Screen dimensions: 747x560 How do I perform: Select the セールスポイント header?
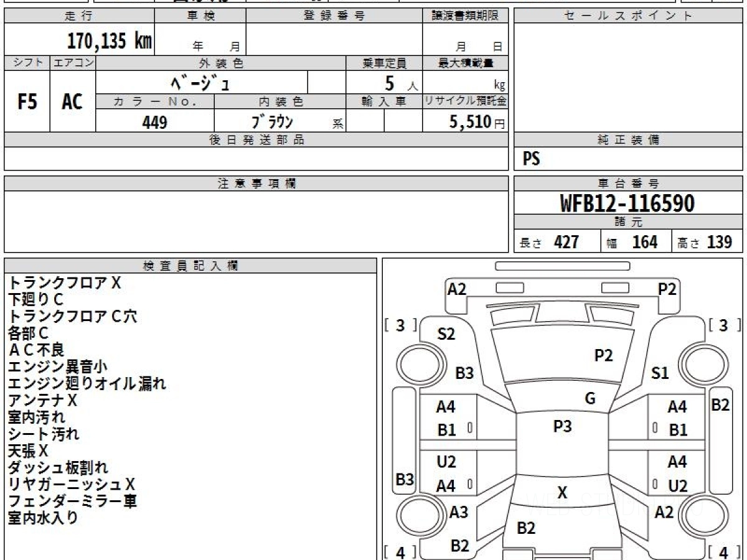point(628,16)
